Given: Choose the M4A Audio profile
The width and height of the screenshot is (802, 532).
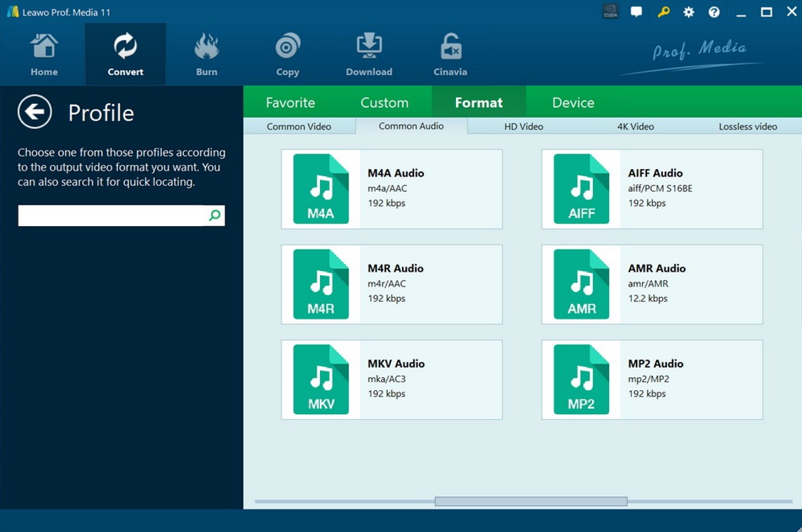Looking at the screenshot, I should 392,189.
